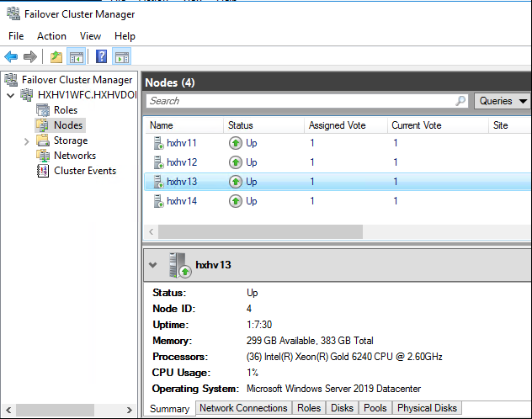The height and width of the screenshot is (419, 532).
Task: Switch to the Pools tab
Action: (x=375, y=408)
